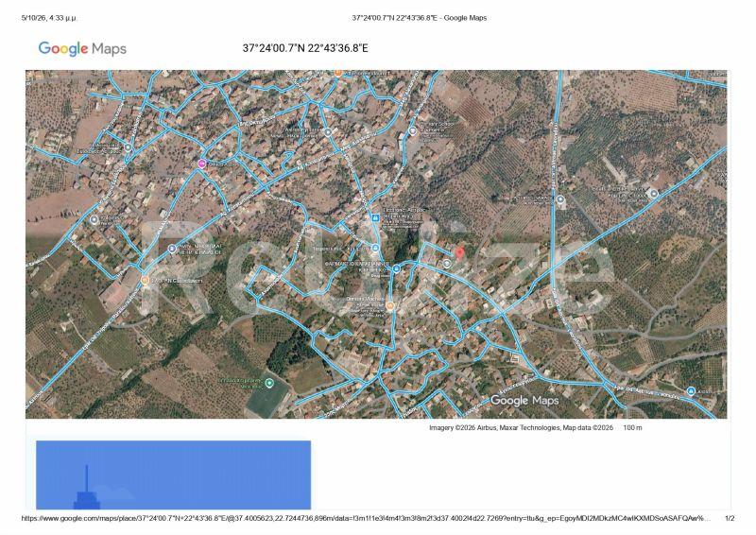Screen dimensions: 756x535
Task: Select the gray pin next to the Primary School label
Action: (x=412, y=130)
